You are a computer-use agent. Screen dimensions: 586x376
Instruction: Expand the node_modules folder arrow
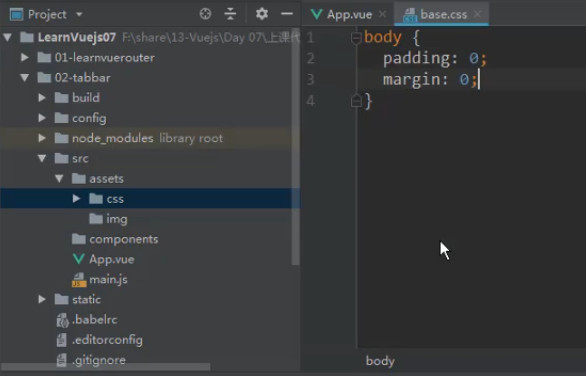point(42,138)
